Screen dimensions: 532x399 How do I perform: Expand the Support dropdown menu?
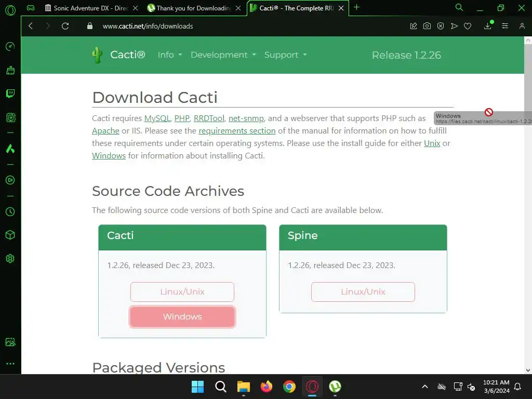tap(285, 55)
